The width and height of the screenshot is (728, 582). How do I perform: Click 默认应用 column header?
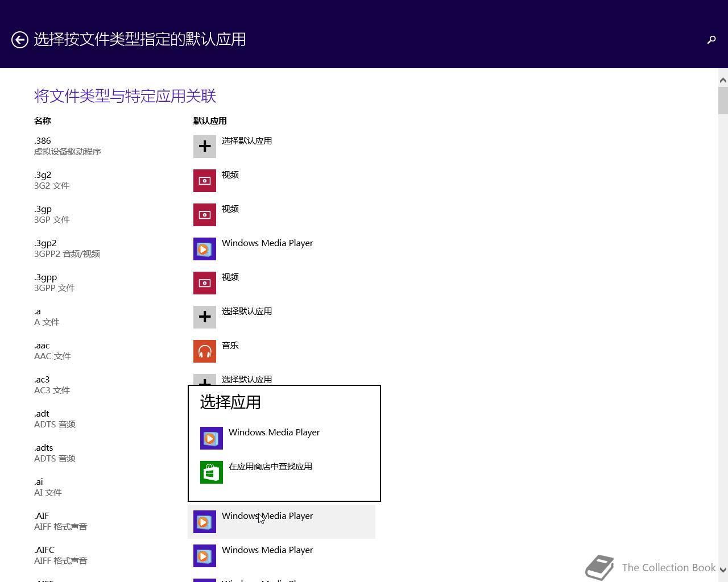[210, 120]
